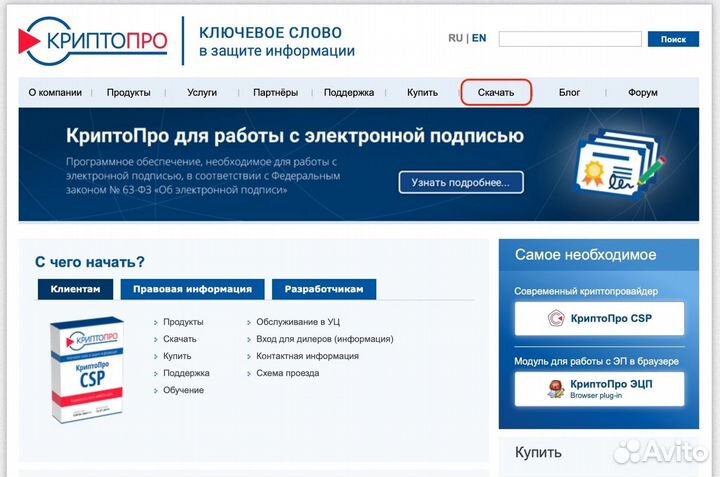Click the КриптоПро CSP button in sidebar
Viewport: 720px width, 477px height.
tap(599, 318)
